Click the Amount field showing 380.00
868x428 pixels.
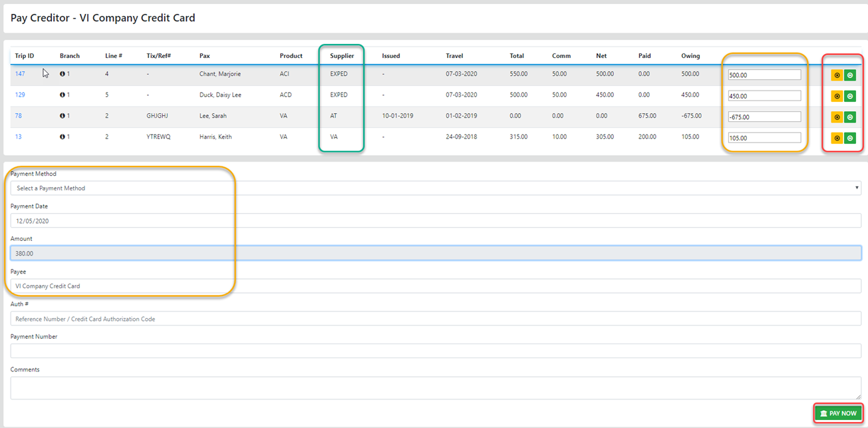436,254
